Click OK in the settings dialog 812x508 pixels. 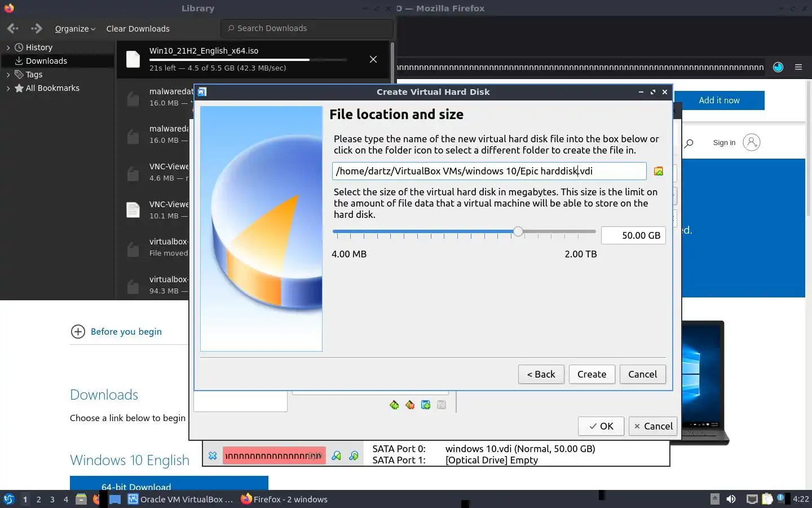pyautogui.click(x=601, y=426)
